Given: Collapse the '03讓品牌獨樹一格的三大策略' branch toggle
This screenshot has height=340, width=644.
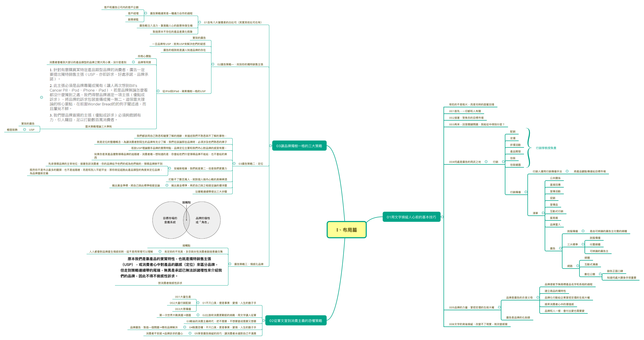Looking at the screenshot, I should [x=270, y=146].
